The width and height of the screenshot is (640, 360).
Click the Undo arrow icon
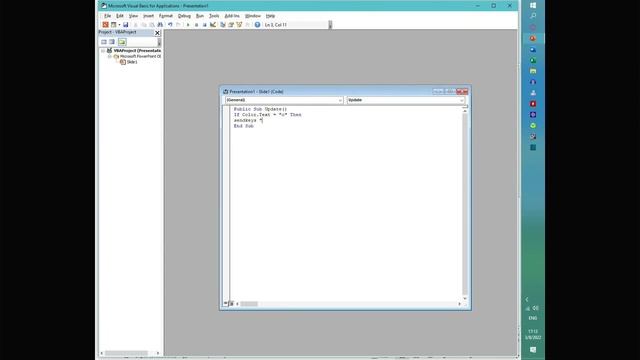[x=170, y=25]
